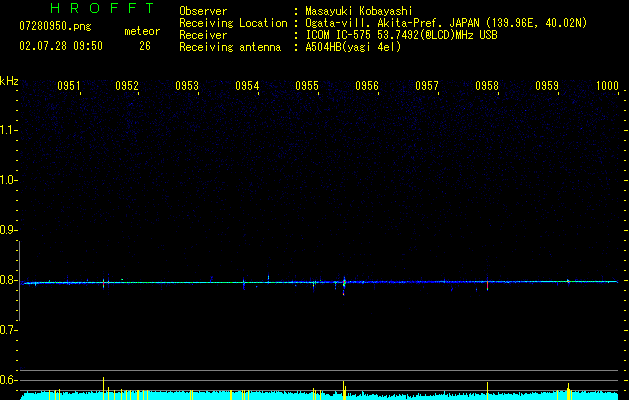The image size is (629, 400).
Task: Click time marker 0954
Action: point(247,86)
